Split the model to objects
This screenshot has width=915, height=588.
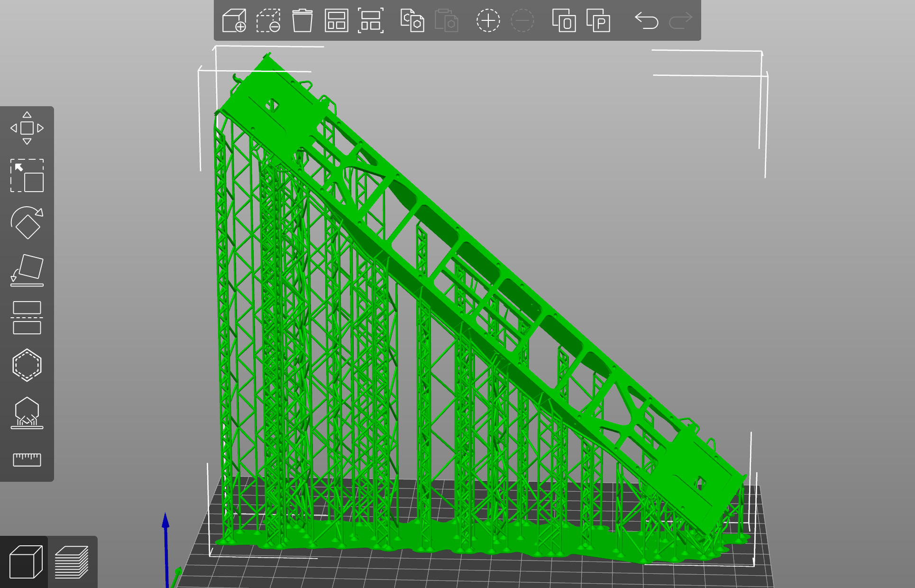coord(564,21)
